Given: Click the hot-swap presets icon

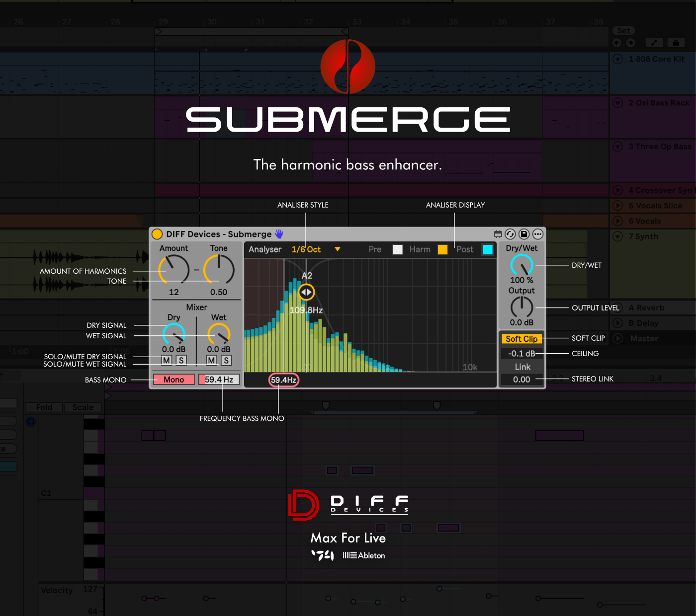Looking at the screenshot, I should (510, 234).
